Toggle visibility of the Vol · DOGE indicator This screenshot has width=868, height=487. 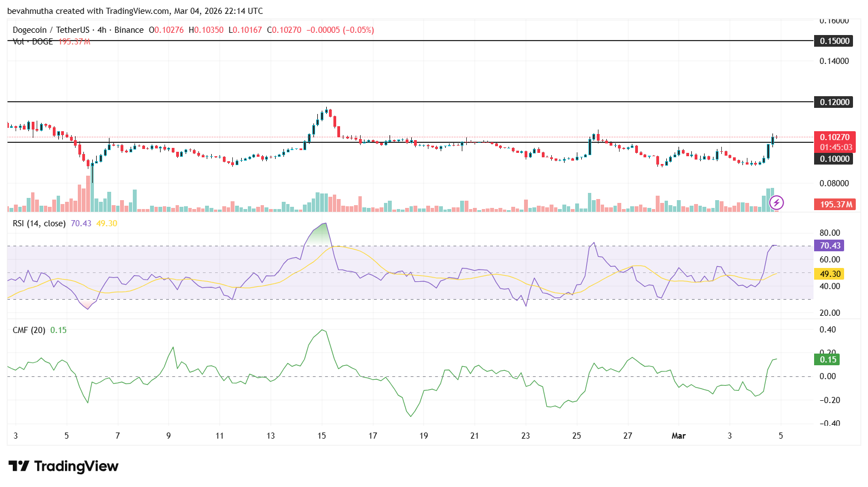[32, 41]
